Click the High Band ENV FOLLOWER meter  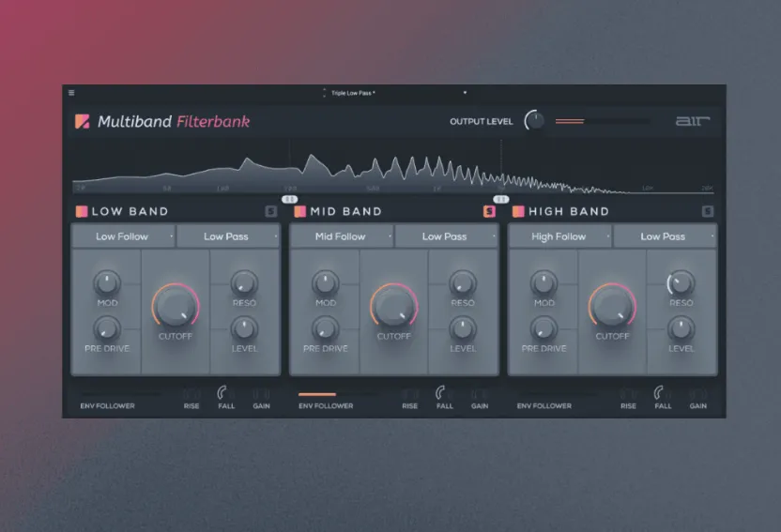[x=558, y=394]
